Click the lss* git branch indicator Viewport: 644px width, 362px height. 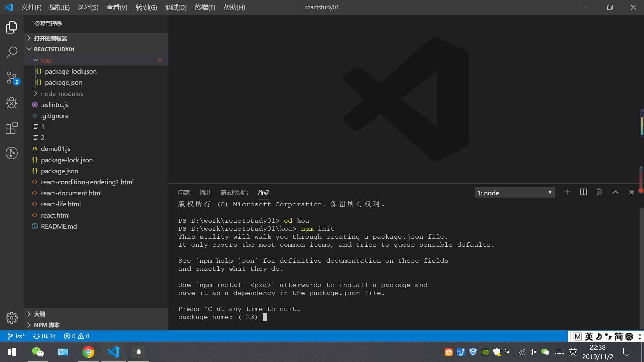[x=16, y=336]
